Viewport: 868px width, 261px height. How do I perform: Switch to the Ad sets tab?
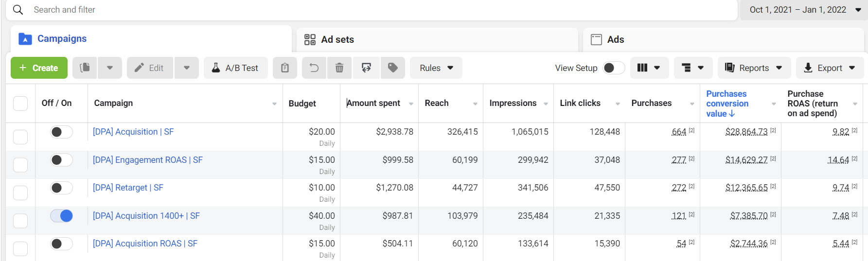pyautogui.click(x=337, y=39)
